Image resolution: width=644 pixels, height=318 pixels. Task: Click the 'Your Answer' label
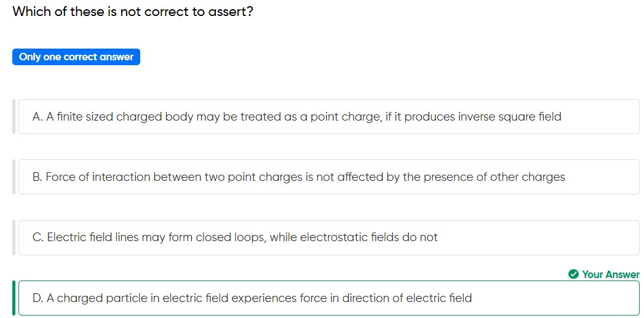click(610, 274)
